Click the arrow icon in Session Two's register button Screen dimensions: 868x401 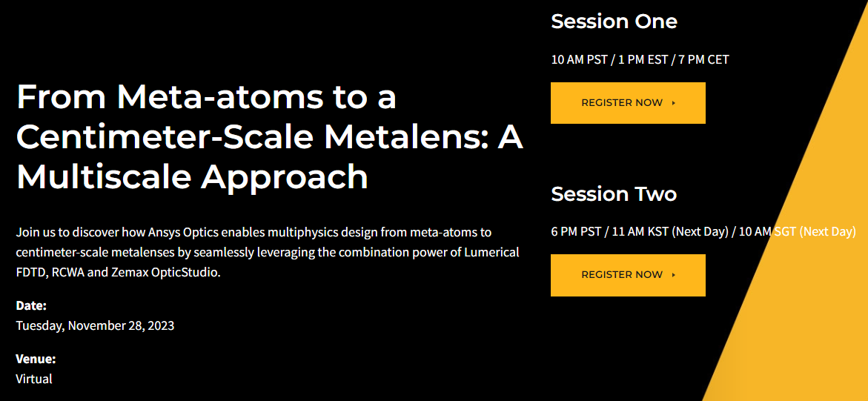point(674,275)
